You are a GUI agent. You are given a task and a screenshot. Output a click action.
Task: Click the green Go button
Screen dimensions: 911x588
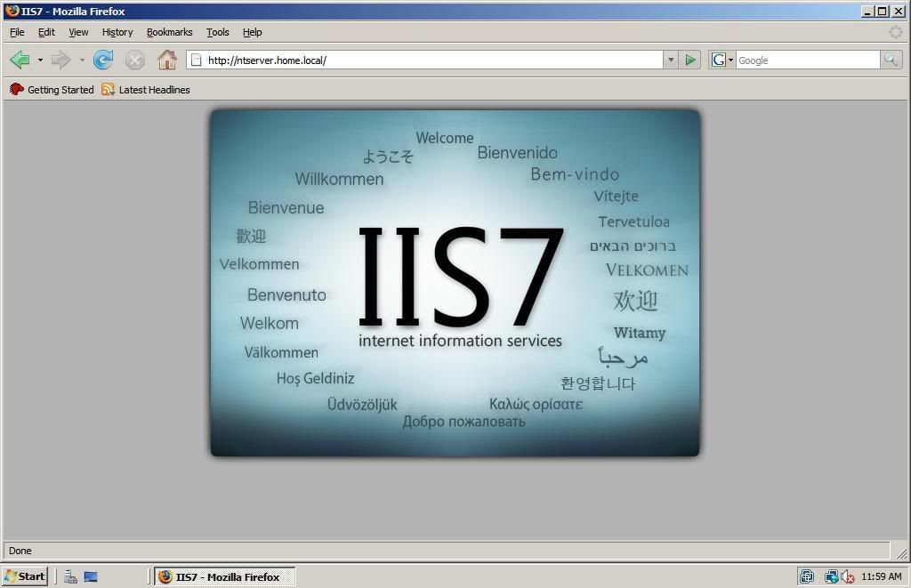690,60
